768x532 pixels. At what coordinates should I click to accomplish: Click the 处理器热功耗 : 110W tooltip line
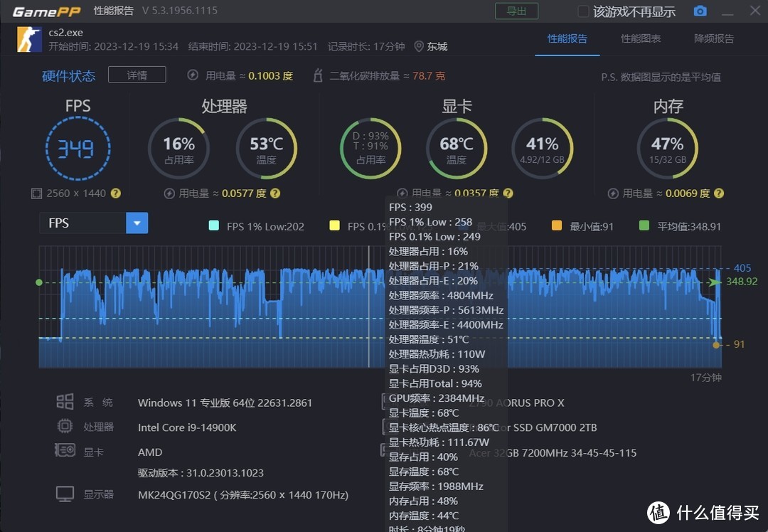pyautogui.click(x=437, y=354)
